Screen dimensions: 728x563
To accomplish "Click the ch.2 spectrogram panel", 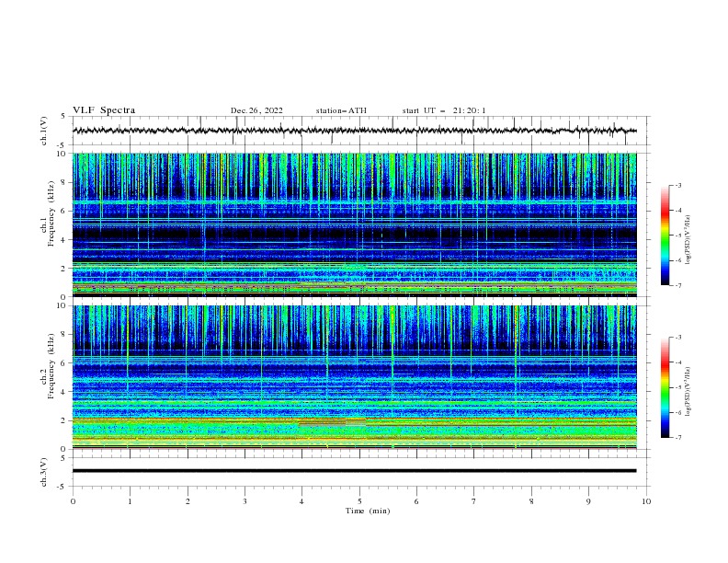I will 354,377.
